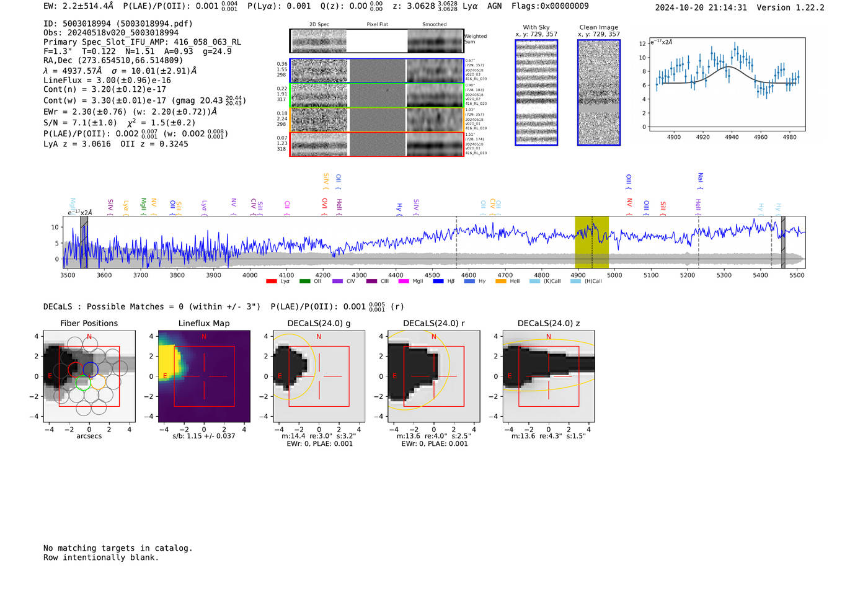Click the 'ID: 5003018994' line
This screenshot has height=591, width=868.
(x=118, y=24)
